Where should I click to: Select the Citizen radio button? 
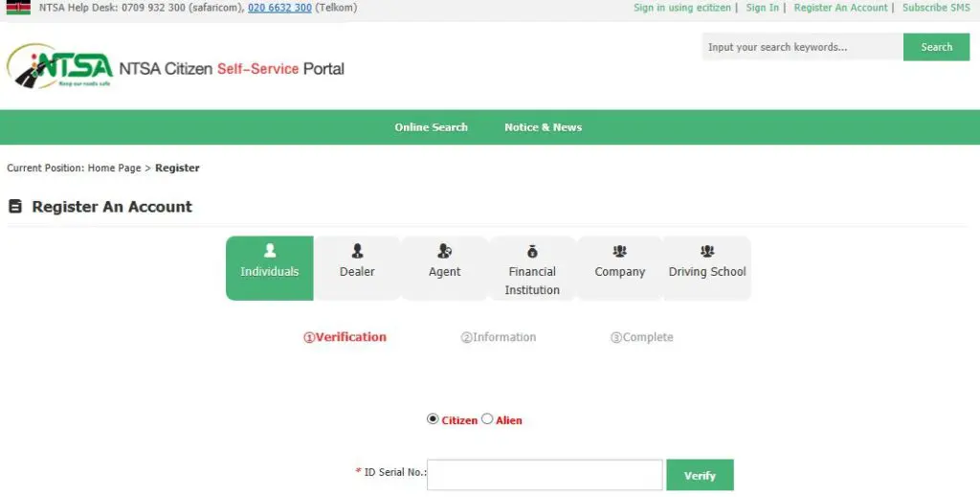coord(433,418)
